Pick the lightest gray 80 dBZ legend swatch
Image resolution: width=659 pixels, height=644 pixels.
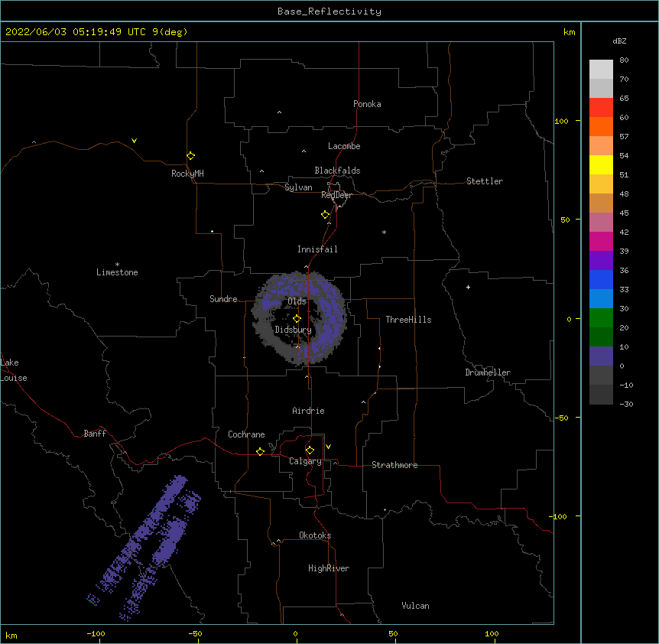point(601,69)
